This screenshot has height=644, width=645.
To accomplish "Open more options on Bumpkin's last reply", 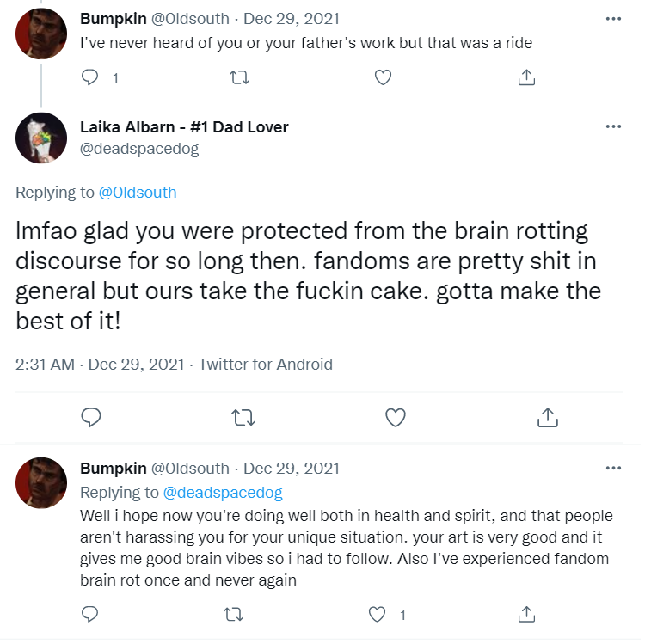I will [613, 469].
